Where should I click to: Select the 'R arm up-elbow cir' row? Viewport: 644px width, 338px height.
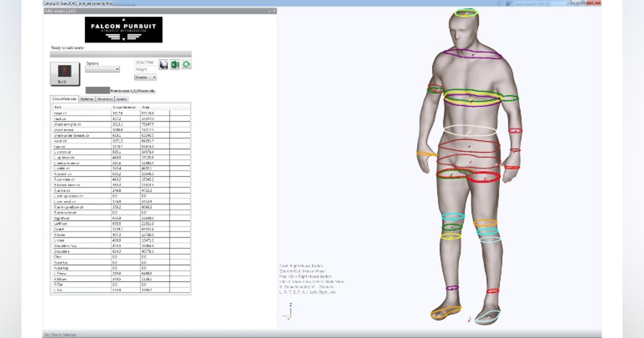pos(121,207)
